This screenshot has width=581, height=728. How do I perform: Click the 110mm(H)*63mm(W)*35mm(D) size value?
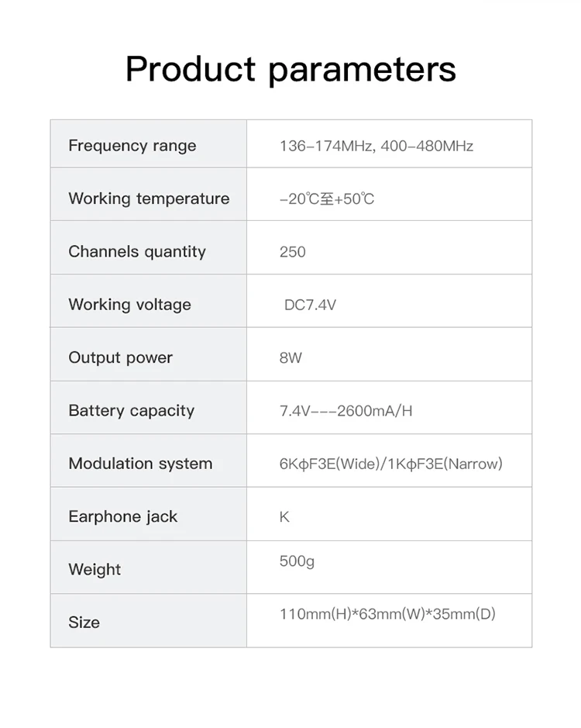coord(387,614)
